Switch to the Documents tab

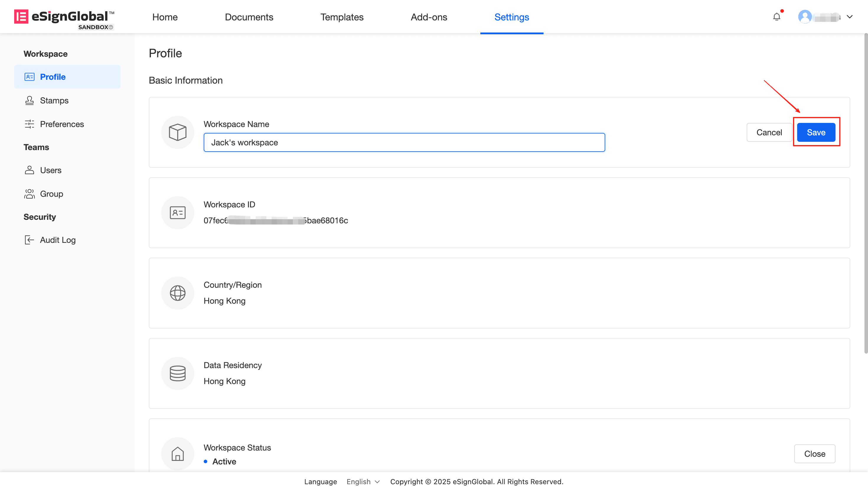tap(249, 17)
